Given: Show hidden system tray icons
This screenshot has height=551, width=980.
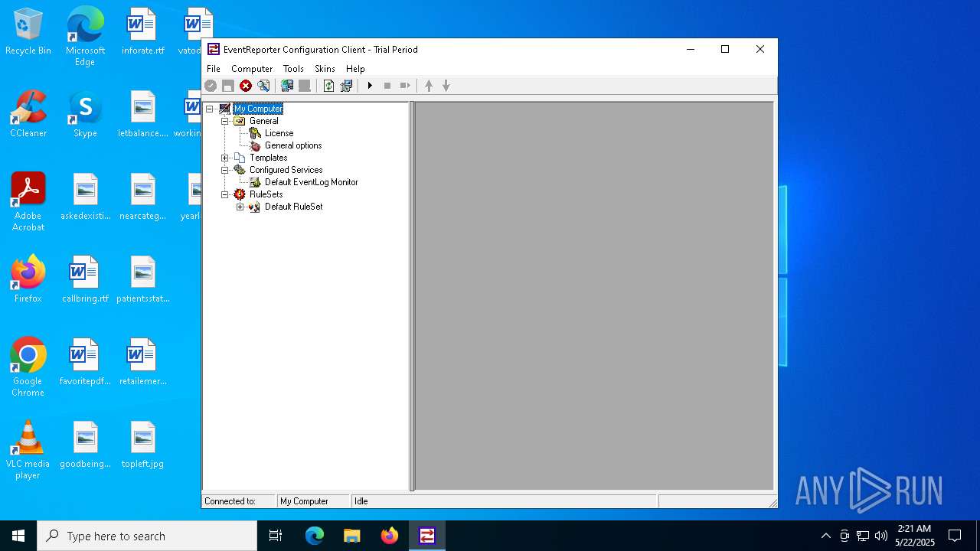Looking at the screenshot, I should tap(825, 536).
